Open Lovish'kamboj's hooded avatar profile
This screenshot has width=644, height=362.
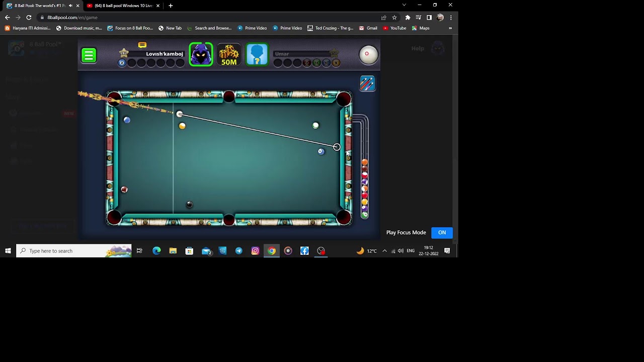(201, 55)
